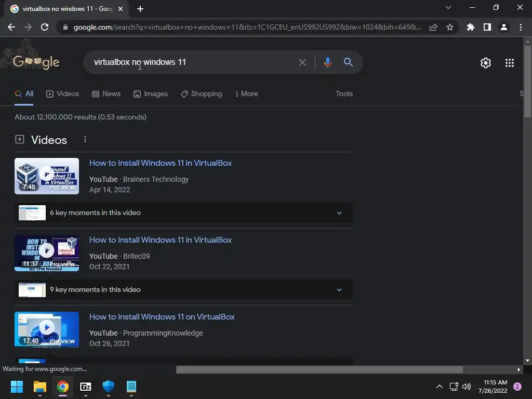Open the Windows Start menu
This screenshot has height=399, width=532.
(17, 387)
